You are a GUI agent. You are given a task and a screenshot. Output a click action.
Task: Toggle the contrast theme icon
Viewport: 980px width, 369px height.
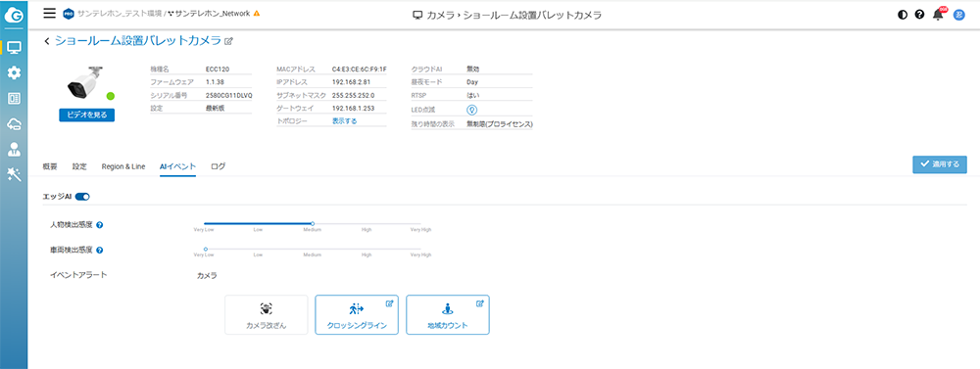coord(902,15)
